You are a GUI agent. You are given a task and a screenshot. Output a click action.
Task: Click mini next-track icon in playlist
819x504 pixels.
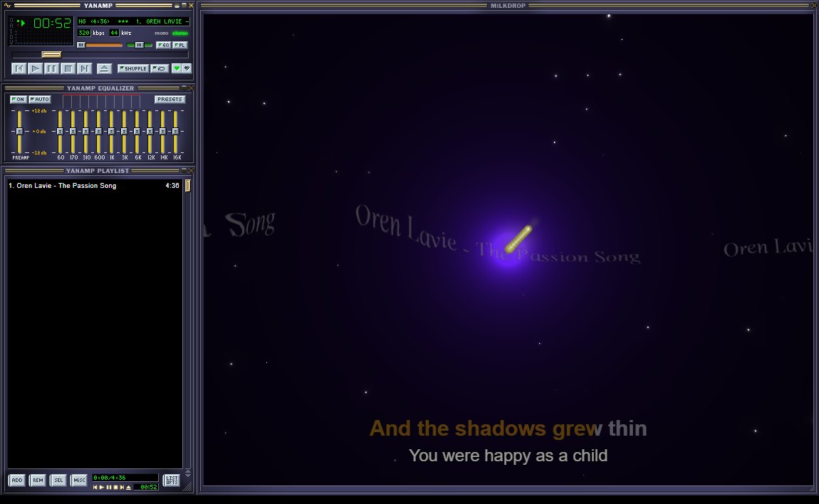[122, 488]
